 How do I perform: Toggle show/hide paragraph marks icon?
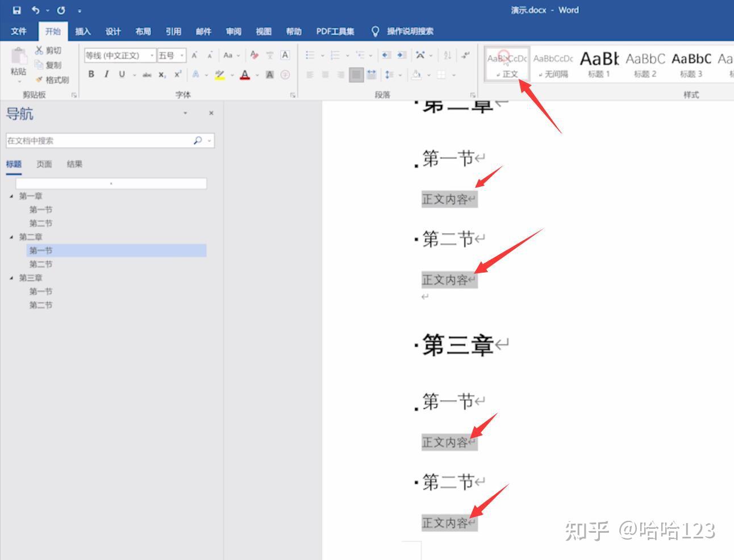466,55
